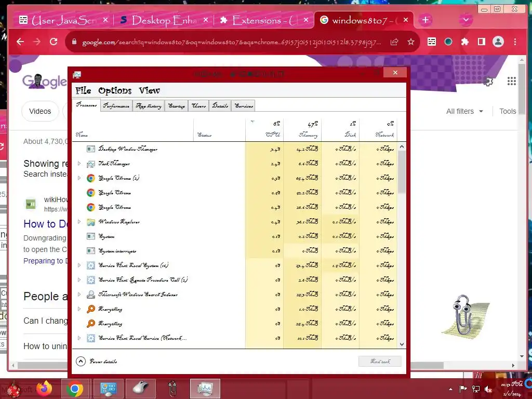
Task: Expand Service Host: Local Service (Network...)
Action: pyautogui.click(x=79, y=338)
